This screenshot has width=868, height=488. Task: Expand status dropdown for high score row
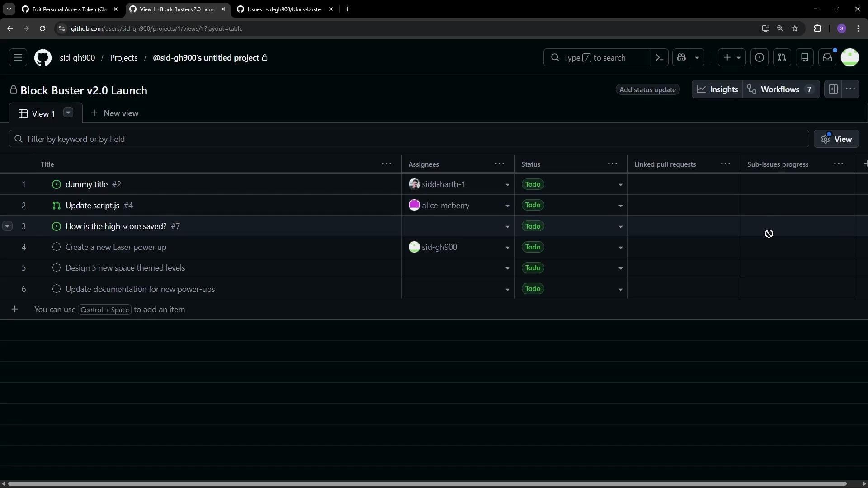pyautogui.click(x=620, y=227)
